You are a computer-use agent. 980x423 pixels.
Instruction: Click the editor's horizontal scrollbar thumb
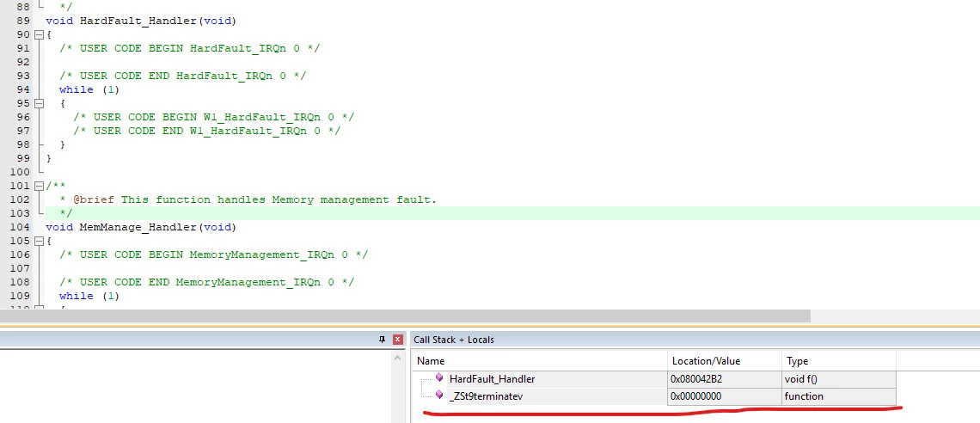coord(405,316)
